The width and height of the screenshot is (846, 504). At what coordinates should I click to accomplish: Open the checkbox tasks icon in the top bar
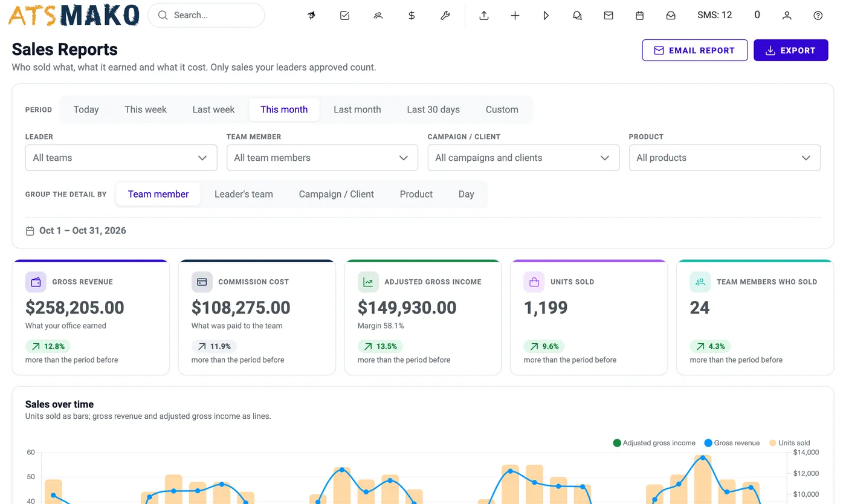(x=344, y=16)
